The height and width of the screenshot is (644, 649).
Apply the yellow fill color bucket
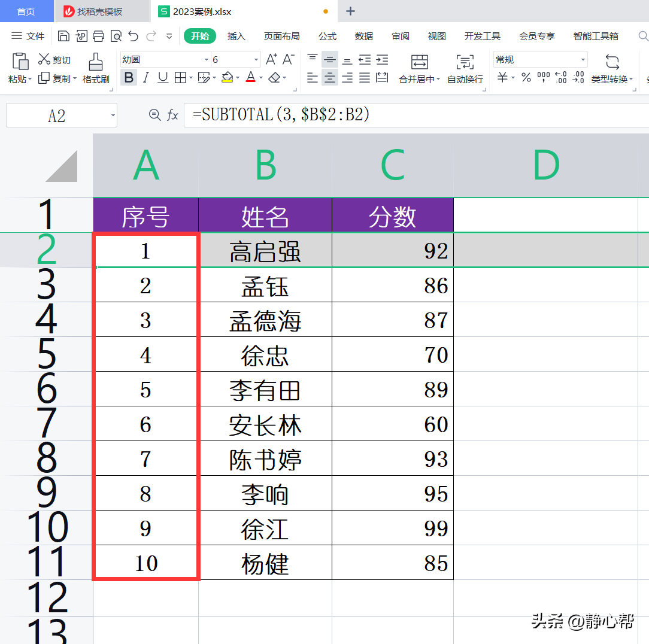coord(228,77)
